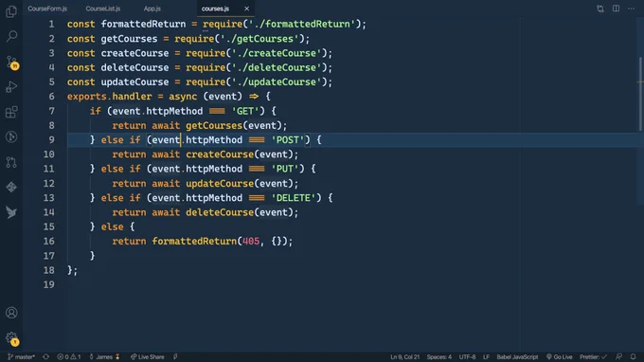Click line number 16 in the gutter
The image size is (644, 362).
pyautogui.click(x=49, y=241)
